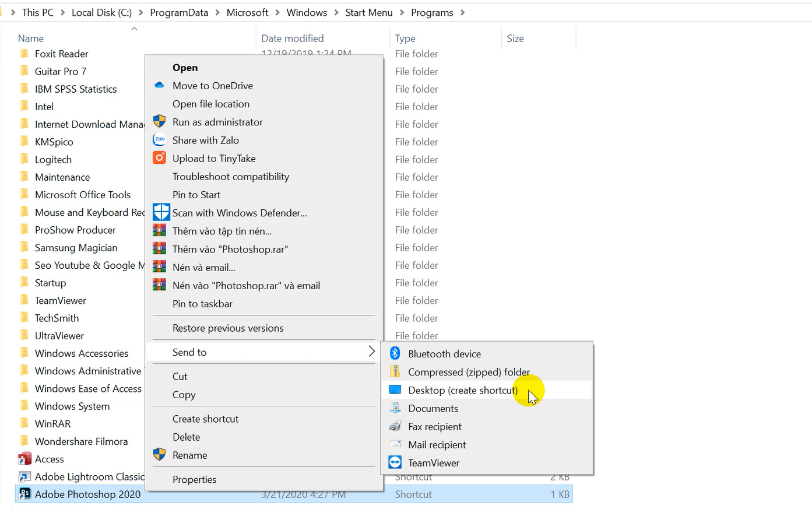
Task: Click the Desktop shortcut icon in submenu
Action: [395, 389]
